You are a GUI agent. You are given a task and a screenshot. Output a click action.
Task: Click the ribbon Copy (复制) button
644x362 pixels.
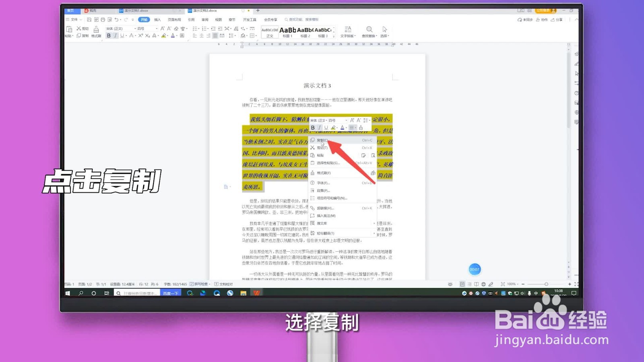coord(83,36)
